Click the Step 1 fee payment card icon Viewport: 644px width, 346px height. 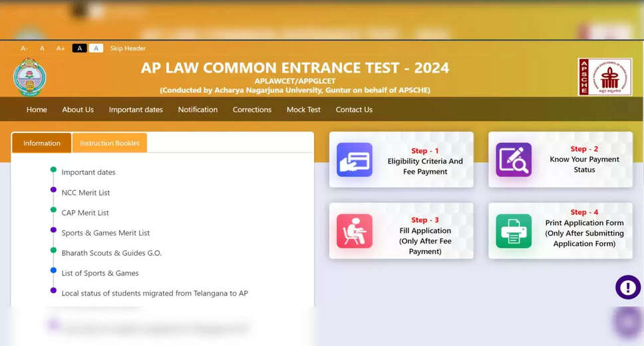[355, 160]
